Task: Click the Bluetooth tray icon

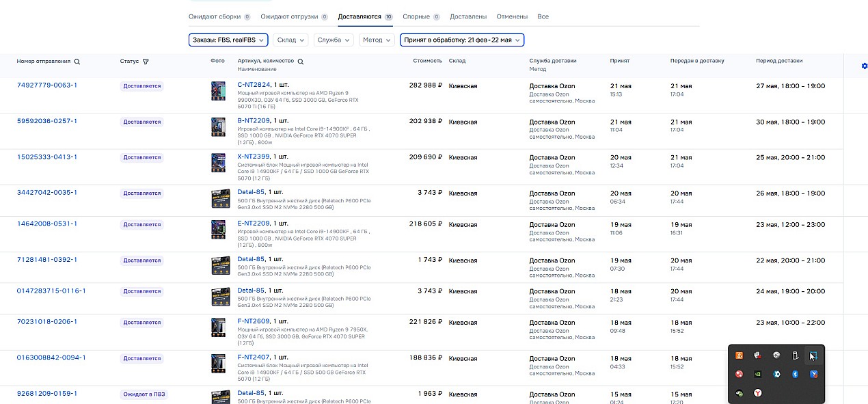Action: click(796, 374)
